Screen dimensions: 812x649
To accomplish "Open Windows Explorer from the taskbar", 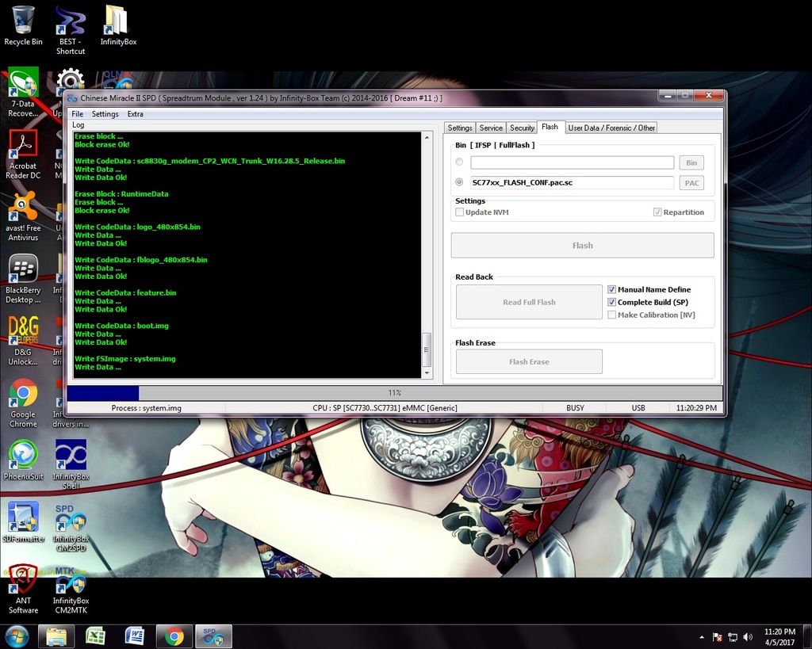I will point(56,636).
